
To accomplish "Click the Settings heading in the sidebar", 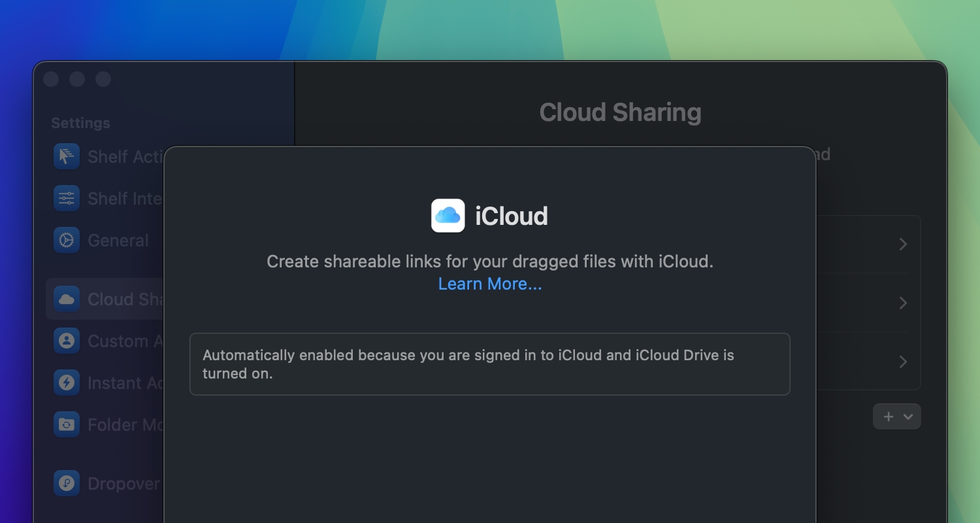I will click(x=80, y=123).
